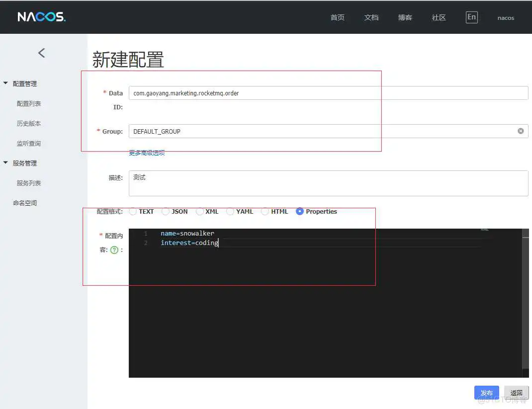Viewport: 532px width, 409px height.
Task: Click the minimap icon in the code editor
Action: coord(484,230)
